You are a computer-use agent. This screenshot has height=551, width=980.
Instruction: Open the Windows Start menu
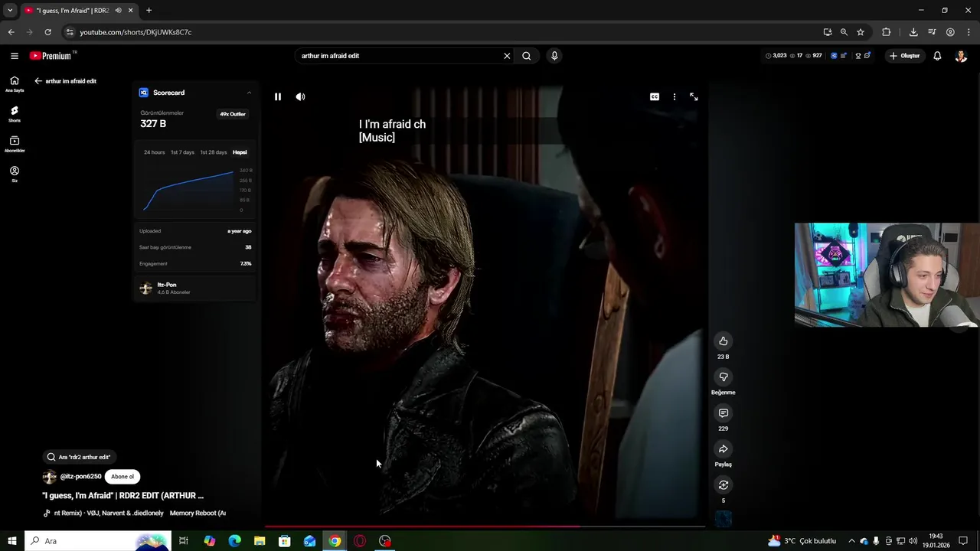12,541
